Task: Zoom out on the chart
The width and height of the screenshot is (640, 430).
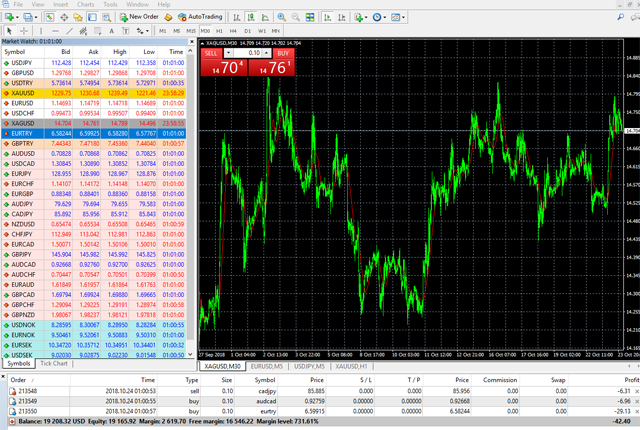Action: pyautogui.click(x=296, y=17)
